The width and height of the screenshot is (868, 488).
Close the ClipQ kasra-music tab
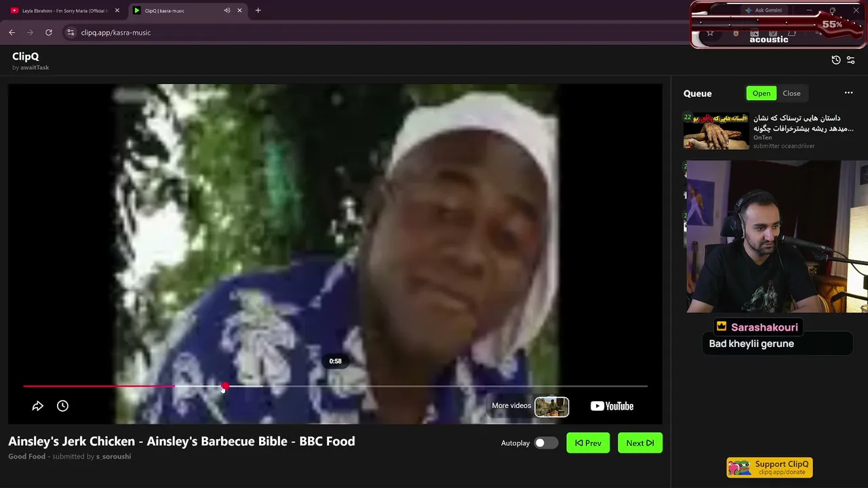[x=239, y=10]
